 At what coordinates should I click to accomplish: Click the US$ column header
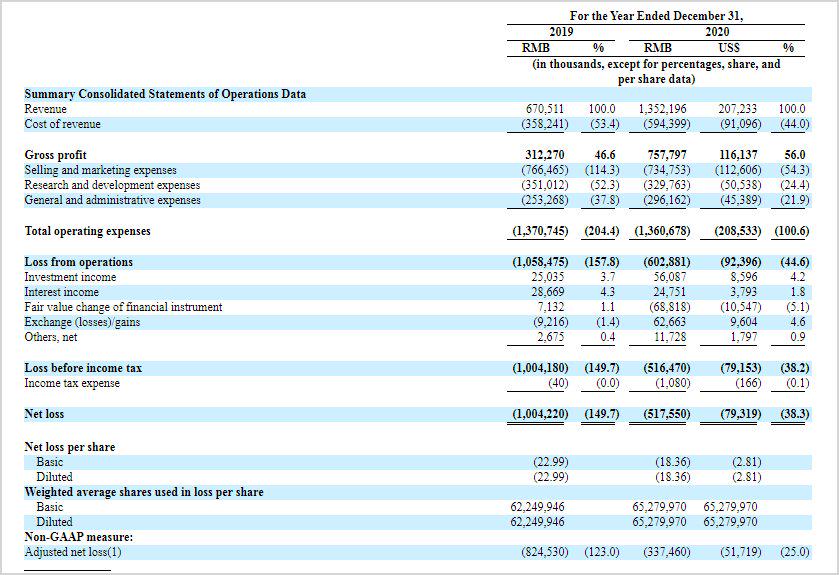(729, 48)
